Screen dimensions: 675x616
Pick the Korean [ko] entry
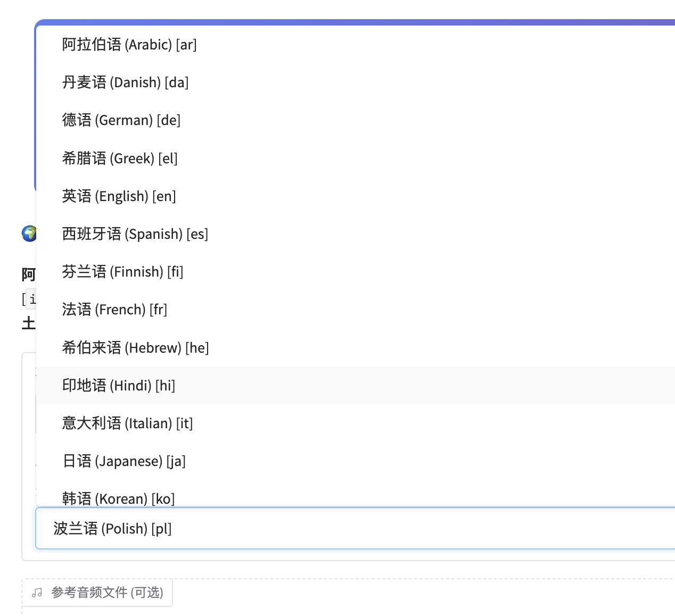click(119, 498)
